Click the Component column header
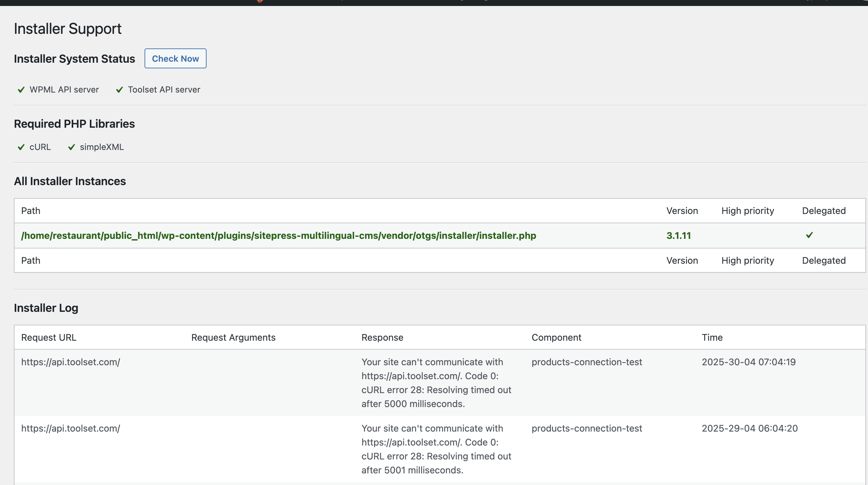Viewport: 868px width, 485px height. tap(556, 337)
